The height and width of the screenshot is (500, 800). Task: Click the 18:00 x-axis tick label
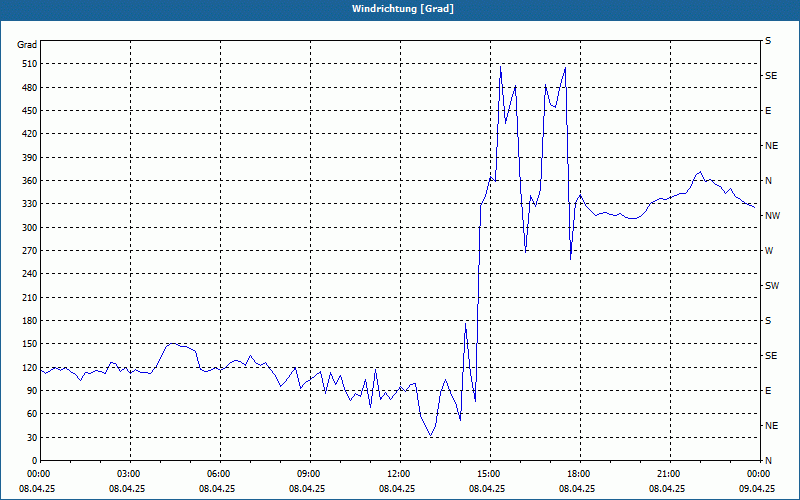coord(580,473)
